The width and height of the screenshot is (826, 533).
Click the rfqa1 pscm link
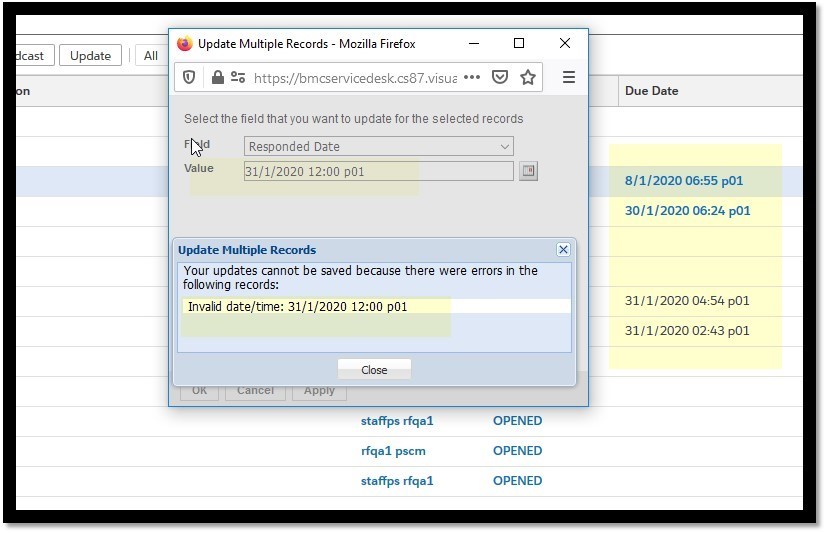click(x=393, y=451)
